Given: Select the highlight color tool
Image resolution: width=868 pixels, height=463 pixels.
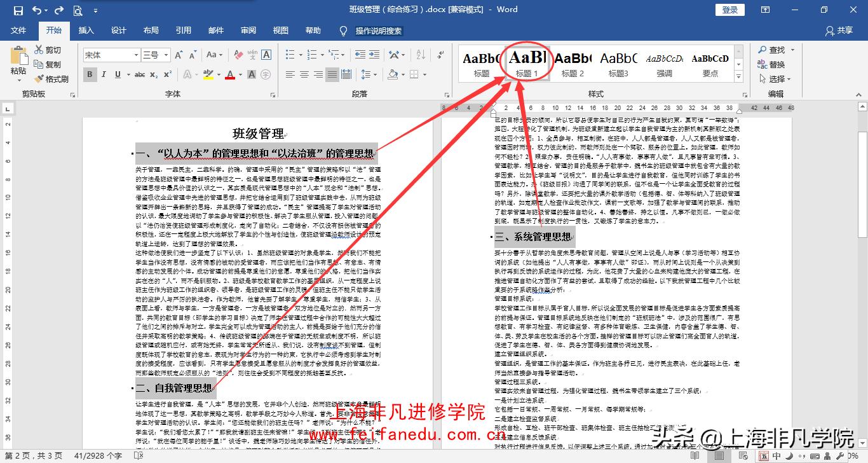Looking at the screenshot, I should (x=208, y=74).
